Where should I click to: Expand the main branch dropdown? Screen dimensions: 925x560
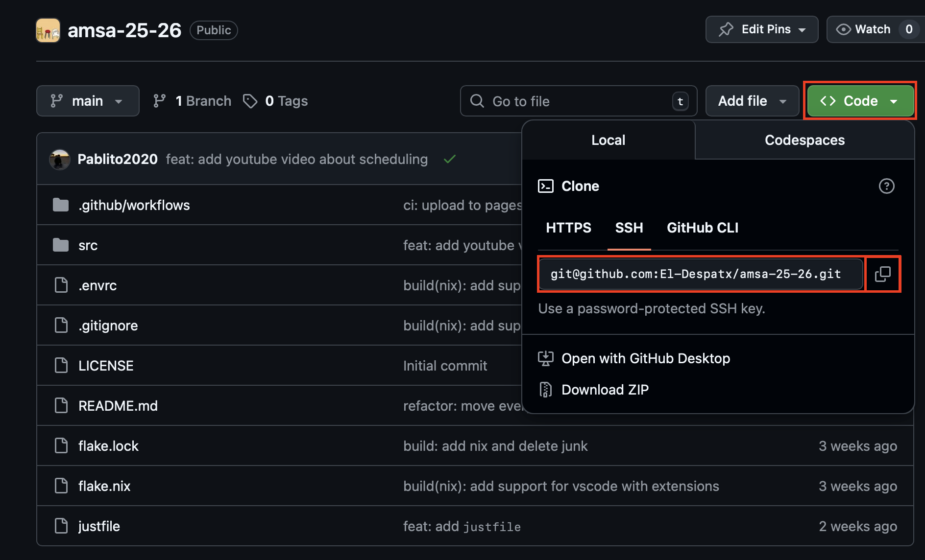click(88, 101)
